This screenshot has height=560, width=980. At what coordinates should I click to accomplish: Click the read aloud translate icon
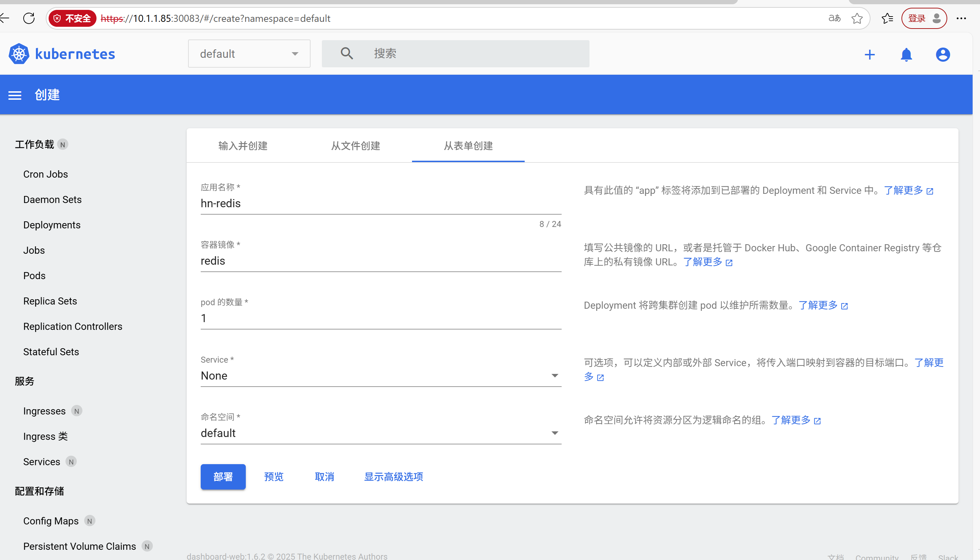[x=834, y=18]
